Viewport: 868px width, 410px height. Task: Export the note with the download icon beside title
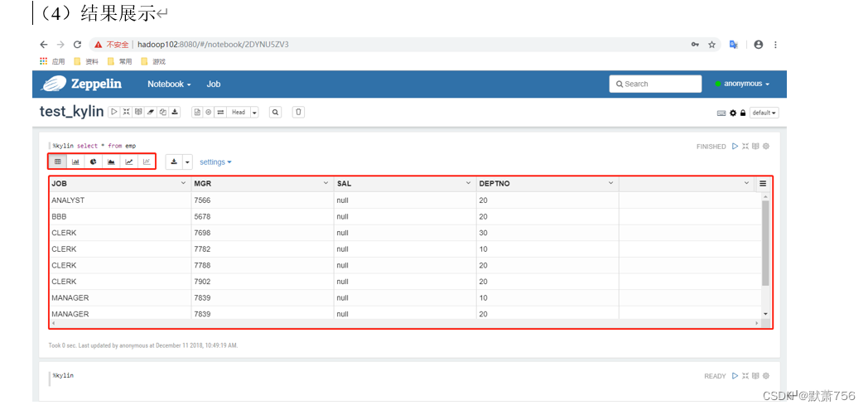point(175,112)
